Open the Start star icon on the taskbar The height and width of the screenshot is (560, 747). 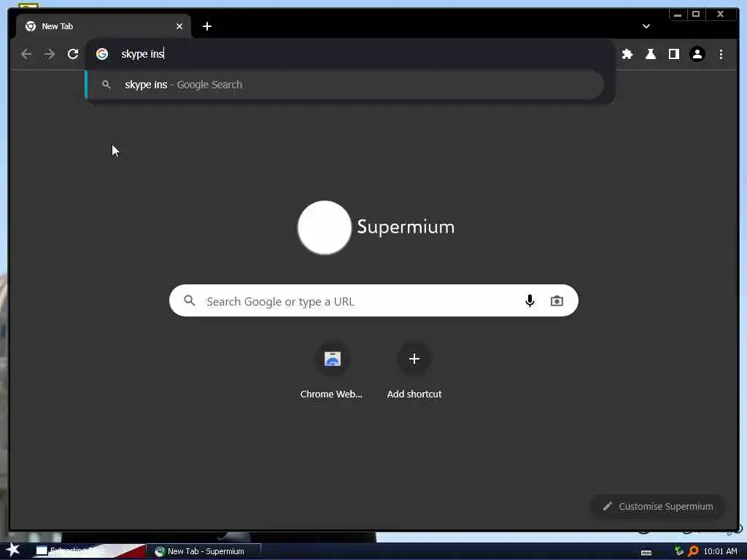(x=12, y=550)
